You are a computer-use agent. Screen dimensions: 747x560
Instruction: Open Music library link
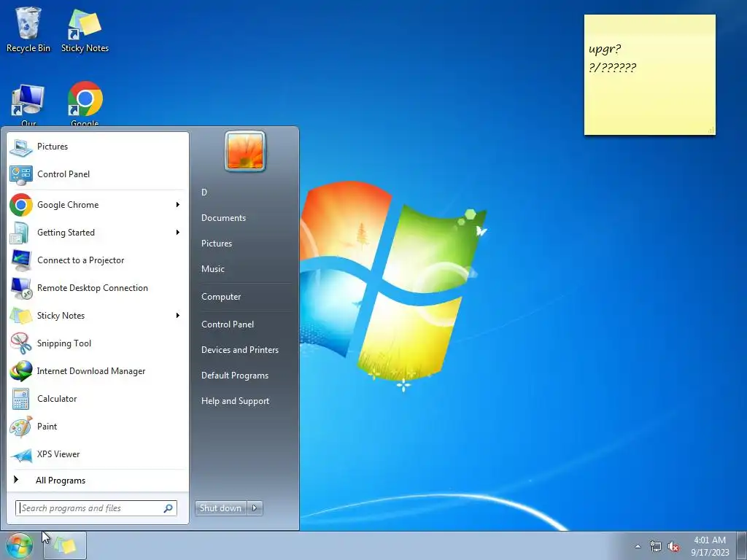pyautogui.click(x=212, y=269)
